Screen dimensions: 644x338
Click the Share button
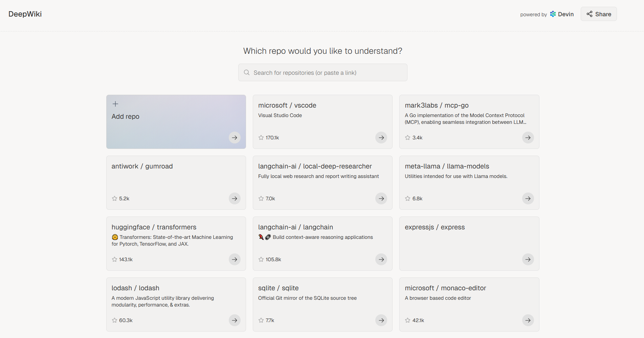click(x=599, y=14)
